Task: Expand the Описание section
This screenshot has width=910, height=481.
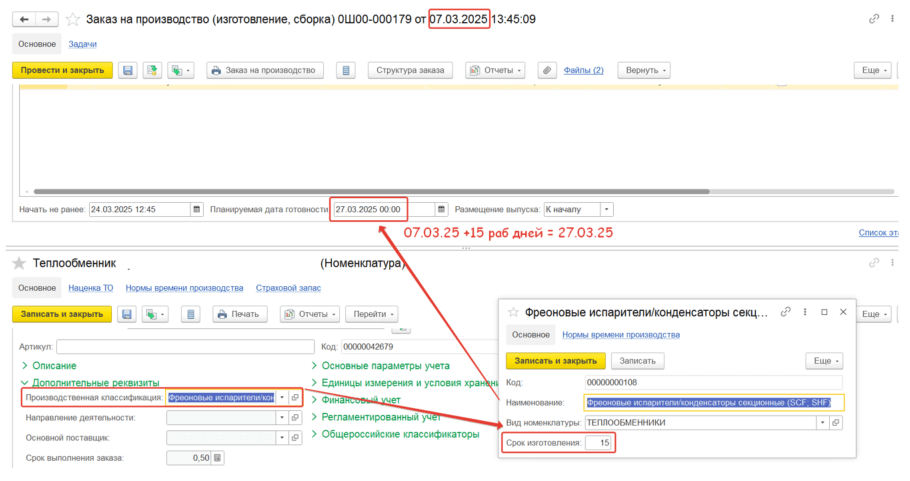Action: [x=53, y=366]
